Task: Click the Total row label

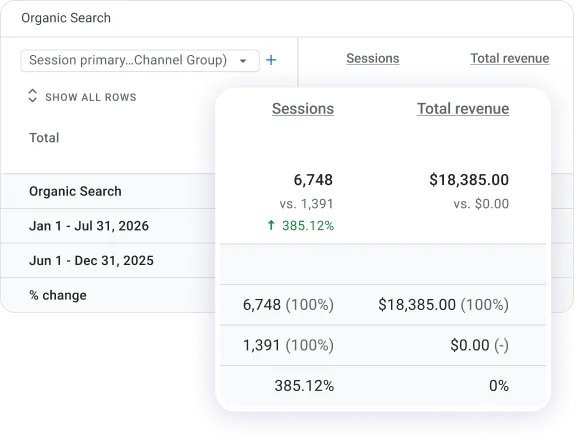Action: tap(44, 138)
